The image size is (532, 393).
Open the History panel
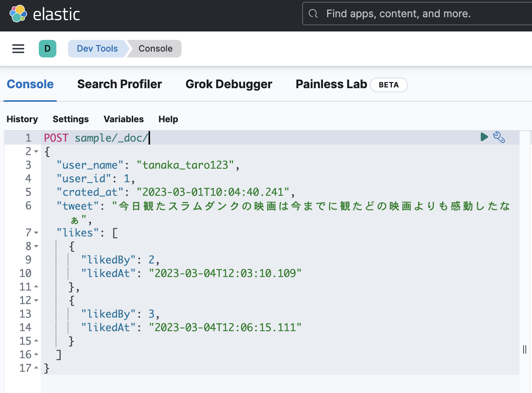22,119
